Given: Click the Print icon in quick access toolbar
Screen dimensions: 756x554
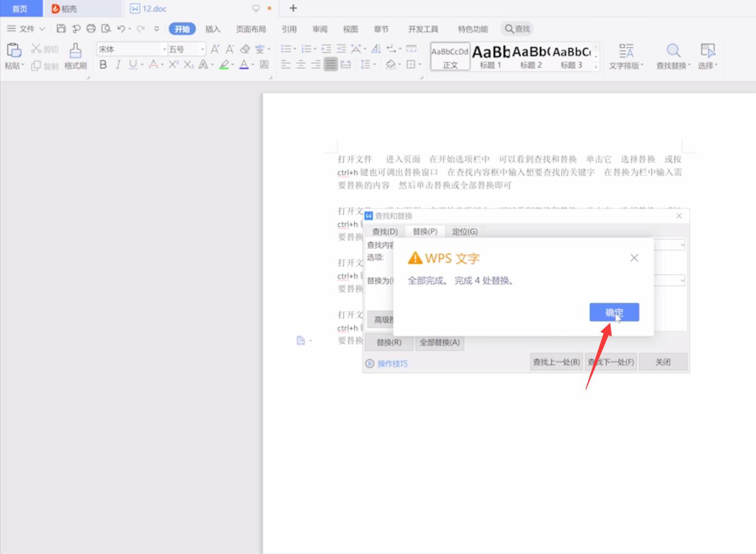Looking at the screenshot, I should tap(91, 29).
